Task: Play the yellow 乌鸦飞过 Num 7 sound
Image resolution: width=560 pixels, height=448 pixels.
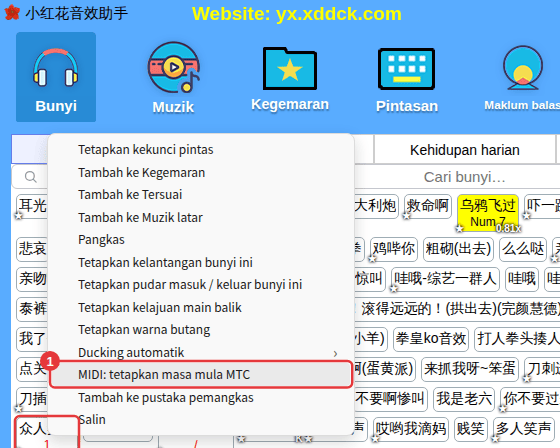Action: 488,213
